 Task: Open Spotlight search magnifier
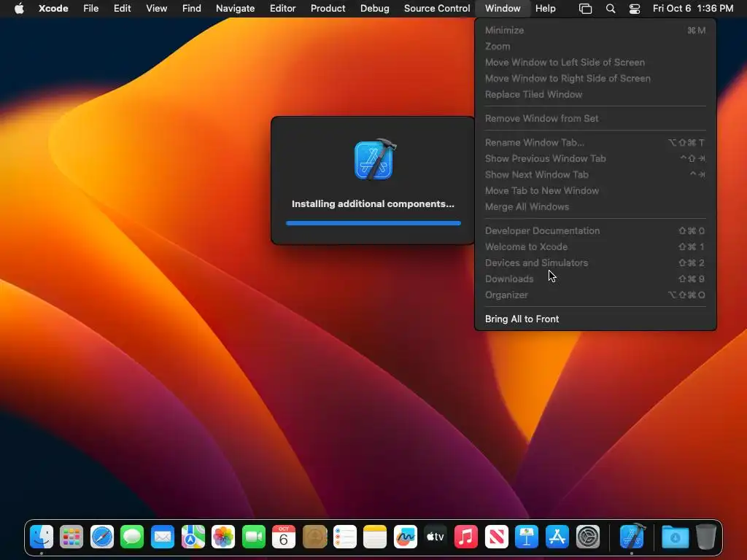click(611, 9)
